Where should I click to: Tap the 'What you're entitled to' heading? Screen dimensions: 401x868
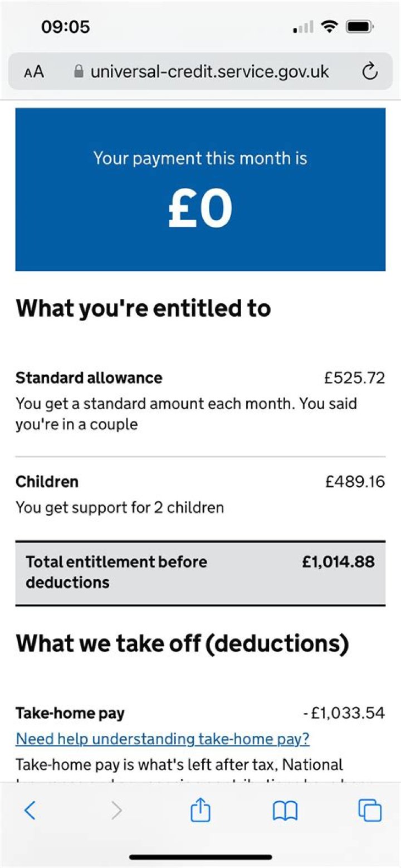coord(144,307)
